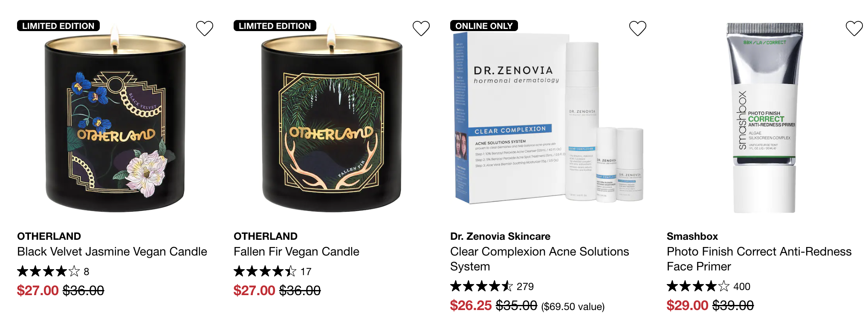The image size is (868, 316).
Task: Check the 8 reviews star rating
Action: (x=53, y=271)
